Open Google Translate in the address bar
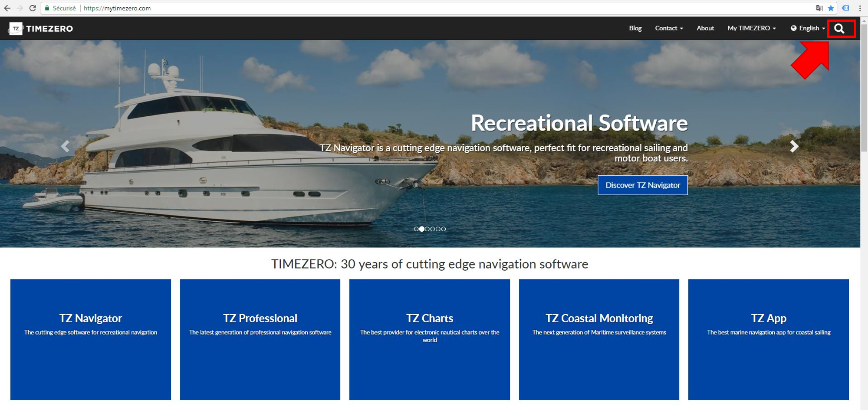The width and height of the screenshot is (868, 410). pos(819,8)
